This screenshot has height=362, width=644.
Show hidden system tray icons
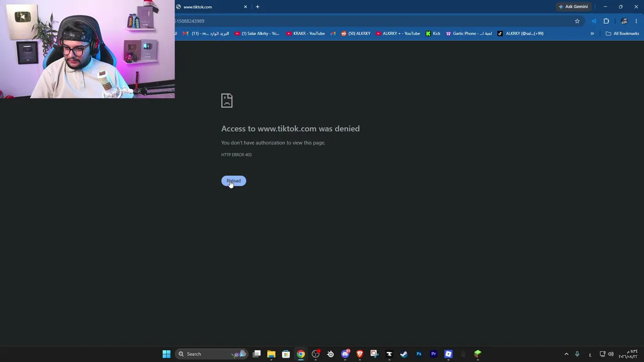click(567, 354)
